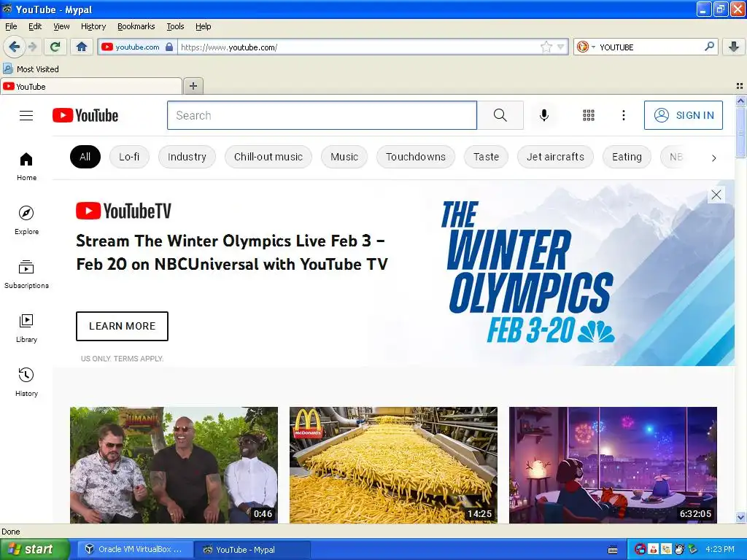
Task: Click the LEARN MORE button
Action: point(122,326)
